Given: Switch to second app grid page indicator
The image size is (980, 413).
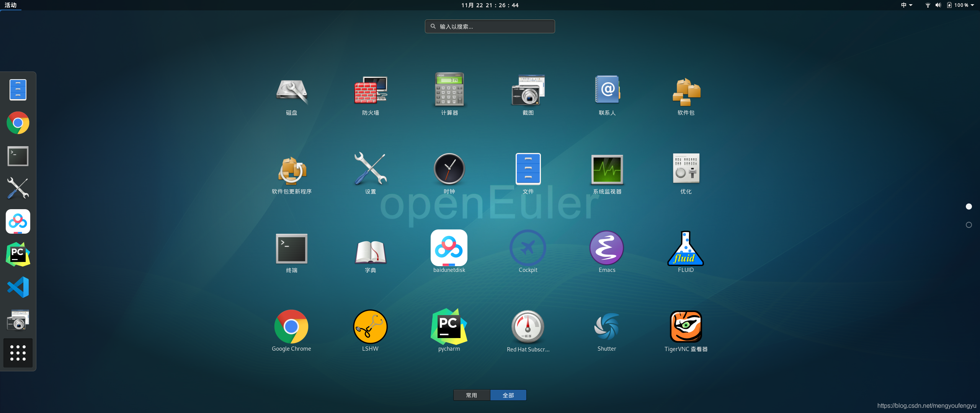Looking at the screenshot, I should (969, 225).
